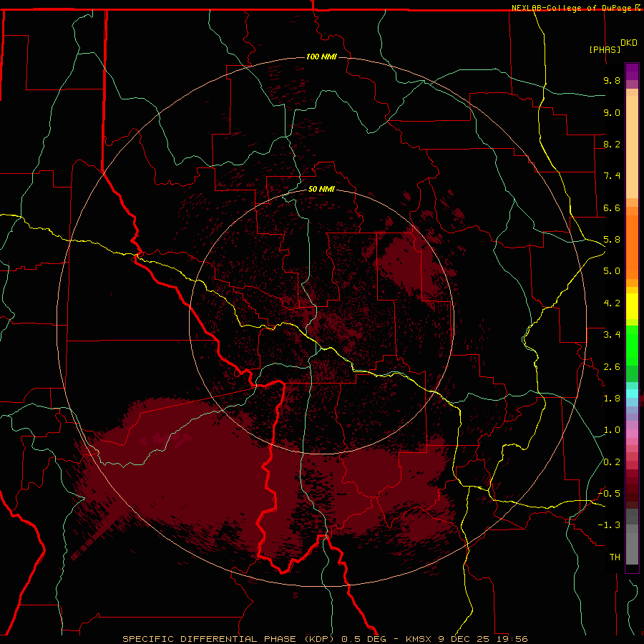
Task: Click the 1.8 scale value
Action: [612, 399]
